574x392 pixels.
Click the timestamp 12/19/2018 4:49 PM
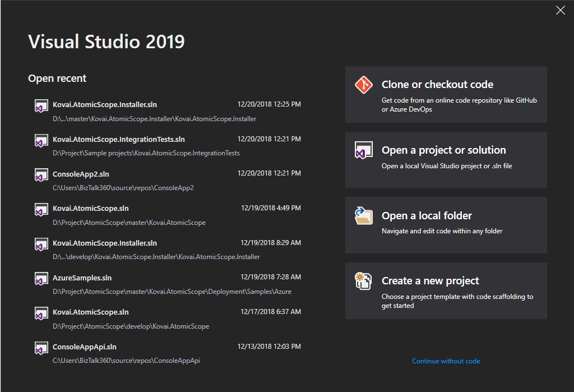[x=271, y=208]
